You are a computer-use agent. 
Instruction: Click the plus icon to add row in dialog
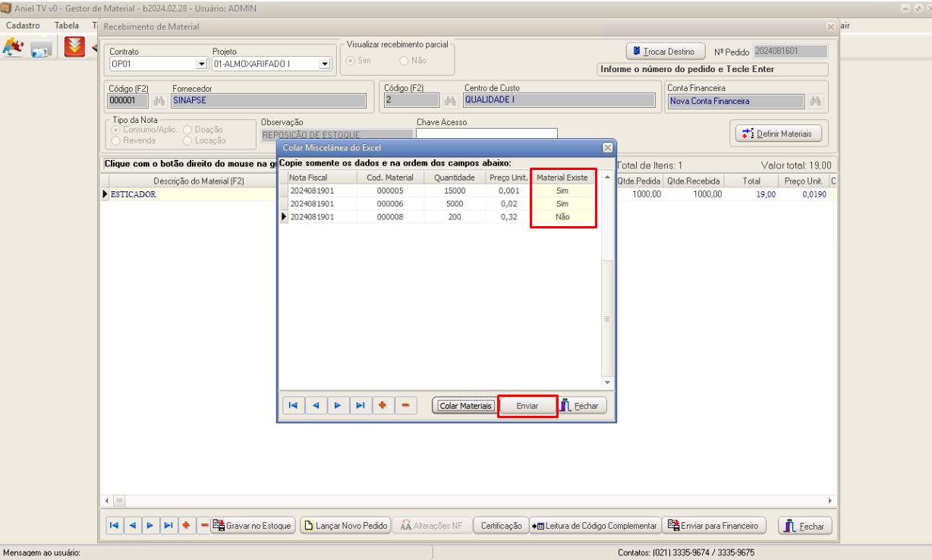click(x=383, y=406)
